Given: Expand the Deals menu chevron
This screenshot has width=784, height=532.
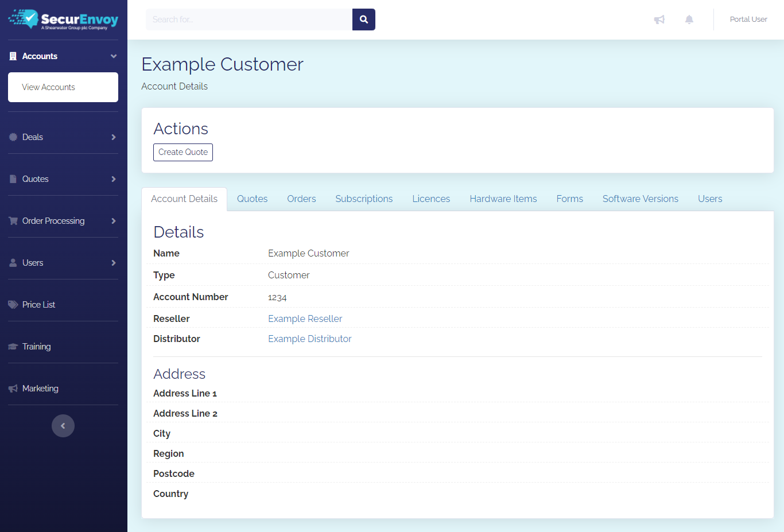Looking at the screenshot, I should (x=114, y=137).
